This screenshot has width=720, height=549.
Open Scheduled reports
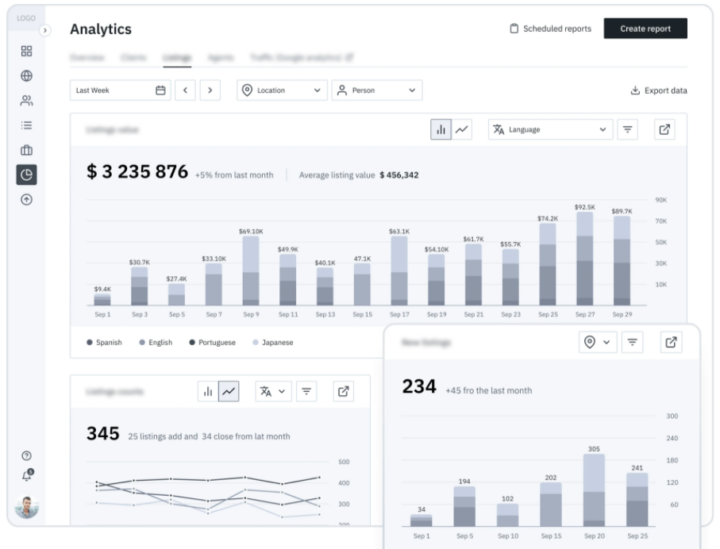[551, 28]
